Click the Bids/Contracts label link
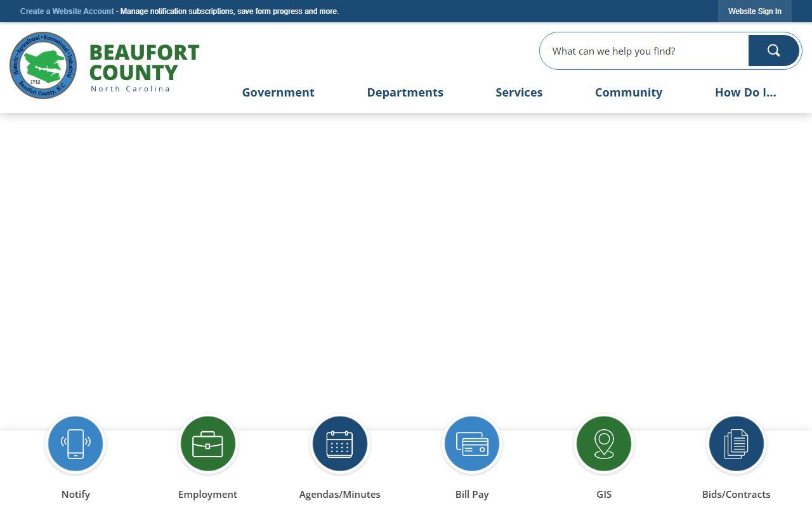Viewport: 812px width, 508px height. coord(736,494)
